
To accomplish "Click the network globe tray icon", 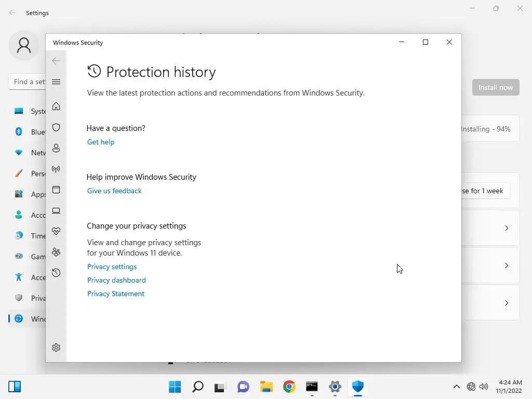I will 471,387.
